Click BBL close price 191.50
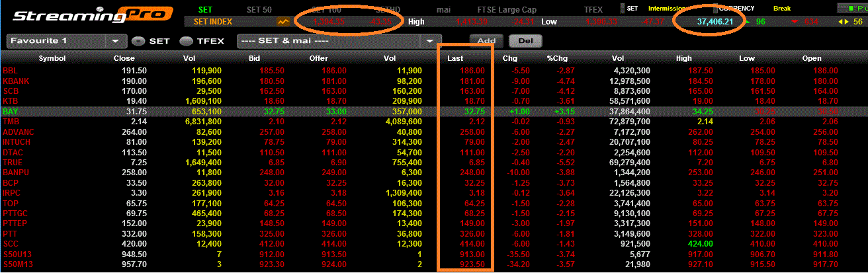The height and width of the screenshot is (275, 868). 134,70
